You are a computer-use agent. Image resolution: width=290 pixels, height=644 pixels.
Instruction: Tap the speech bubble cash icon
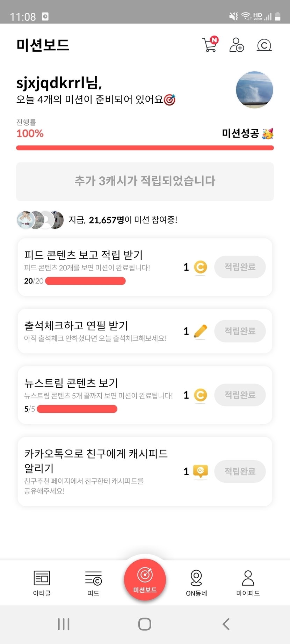(x=201, y=471)
